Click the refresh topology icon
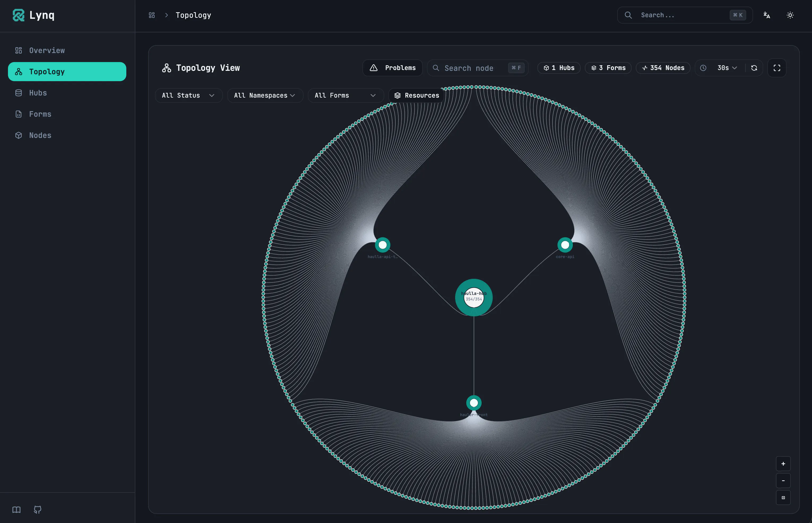Viewport: 812px width, 523px height. pos(754,68)
